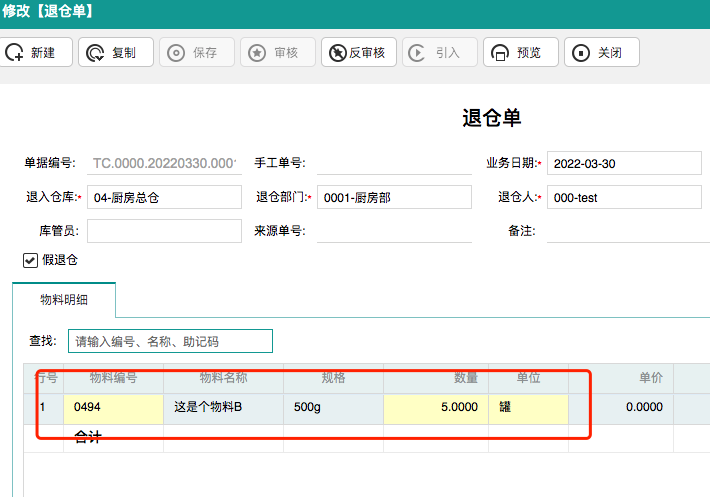Click the 库管员 input field
Viewport: 710px width, 497px height.
click(164, 231)
